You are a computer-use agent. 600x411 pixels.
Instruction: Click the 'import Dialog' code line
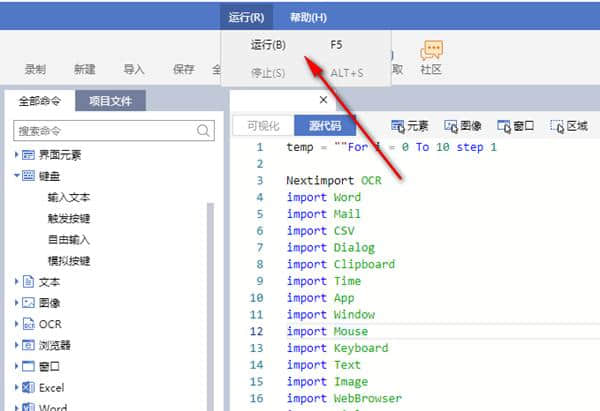point(331,248)
